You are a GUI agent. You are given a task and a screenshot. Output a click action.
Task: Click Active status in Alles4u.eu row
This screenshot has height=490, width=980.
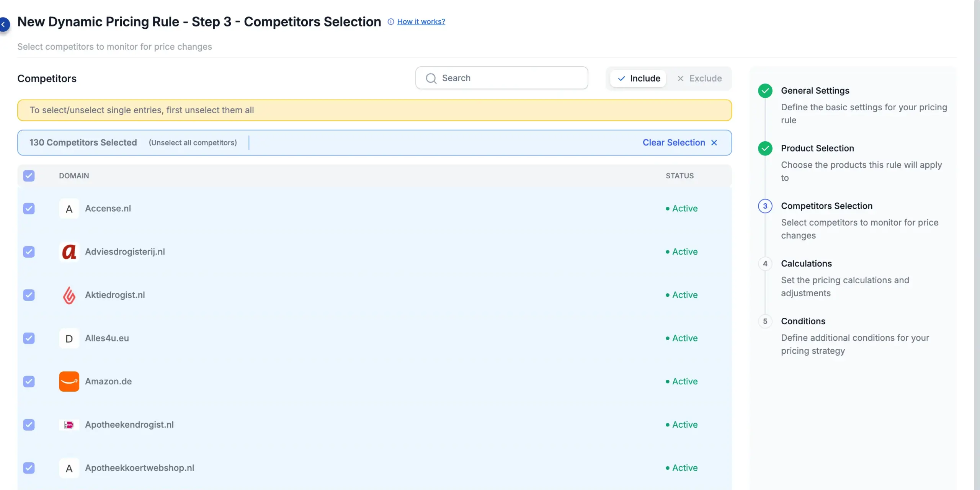coord(681,338)
